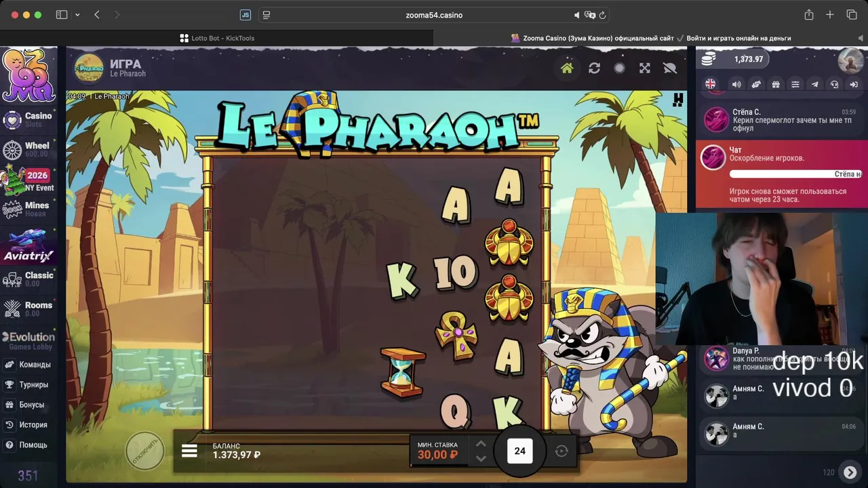Click the translate icon in address bar
Viewport: 868px width, 488px height.
(x=590, y=15)
